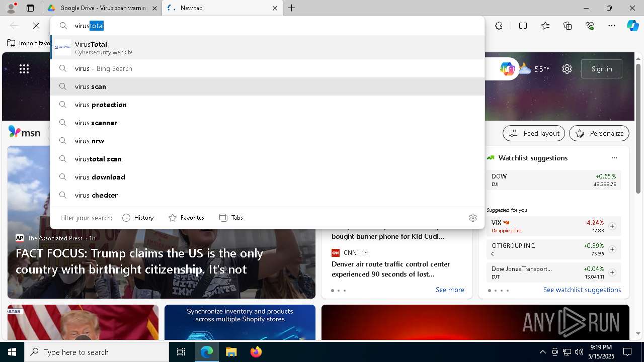Launch the Copilot icon in toolbar
The height and width of the screenshot is (362, 644).
coord(632,26)
